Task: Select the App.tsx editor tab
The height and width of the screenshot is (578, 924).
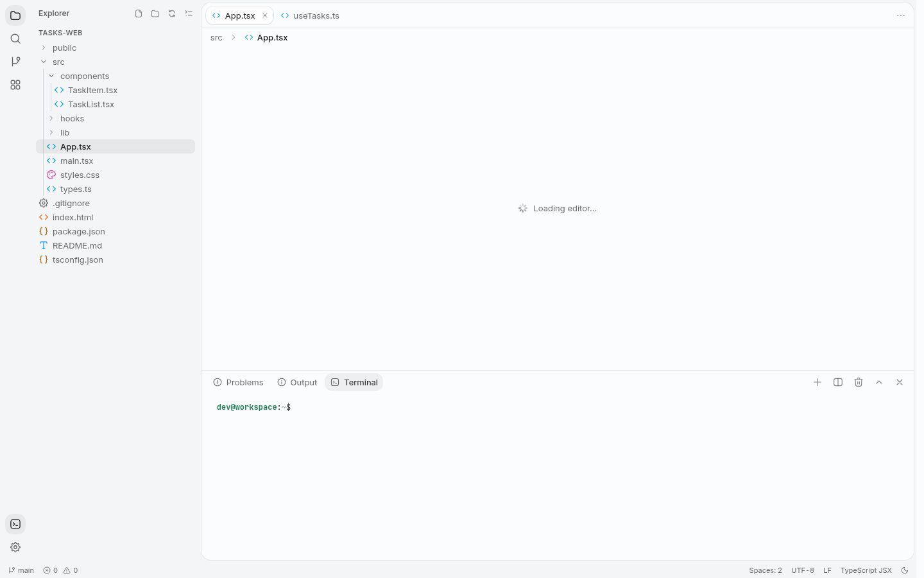Action: [x=239, y=15]
